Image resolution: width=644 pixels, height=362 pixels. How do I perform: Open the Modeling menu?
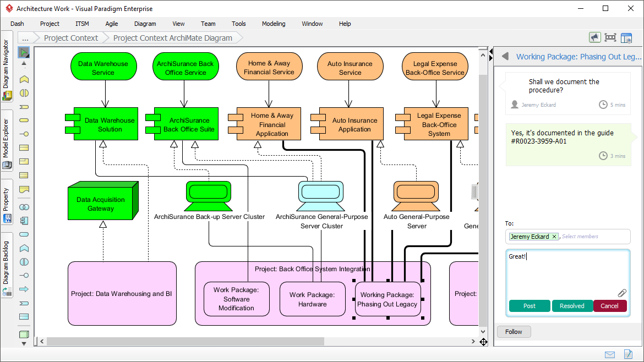274,24
